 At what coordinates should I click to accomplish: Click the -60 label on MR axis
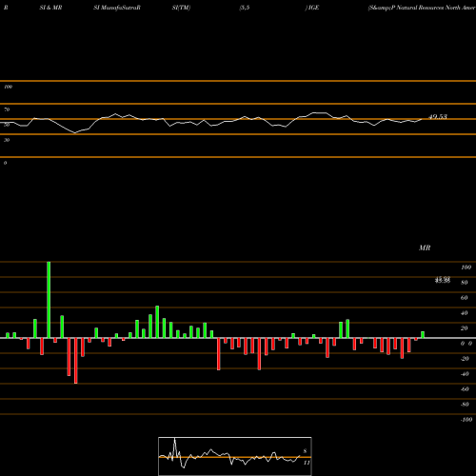click(465, 389)
